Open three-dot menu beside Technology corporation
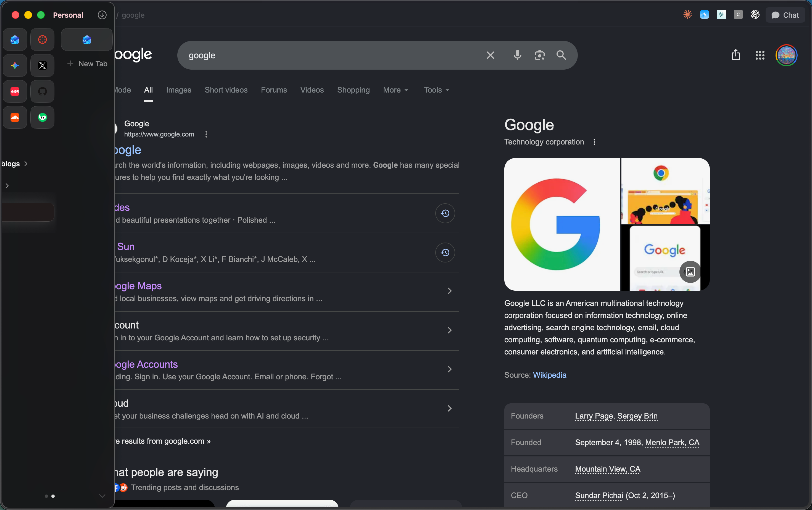The width and height of the screenshot is (812, 510). tap(594, 142)
